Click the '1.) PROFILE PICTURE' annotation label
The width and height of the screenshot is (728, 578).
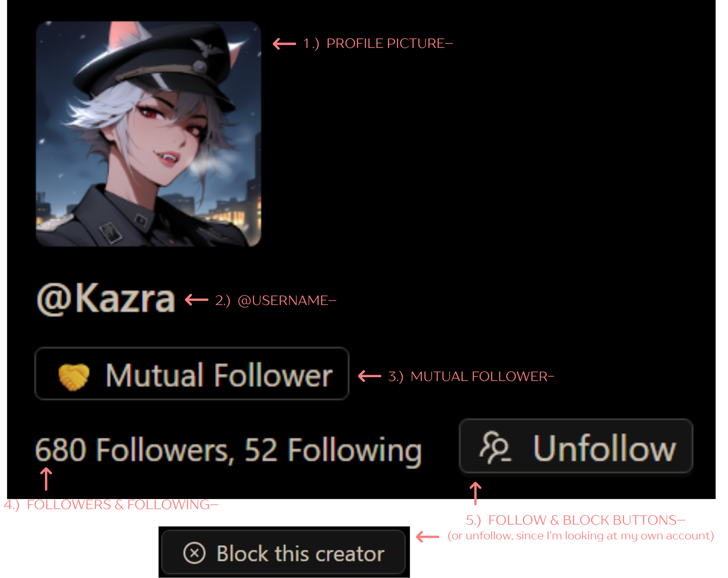click(378, 43)
